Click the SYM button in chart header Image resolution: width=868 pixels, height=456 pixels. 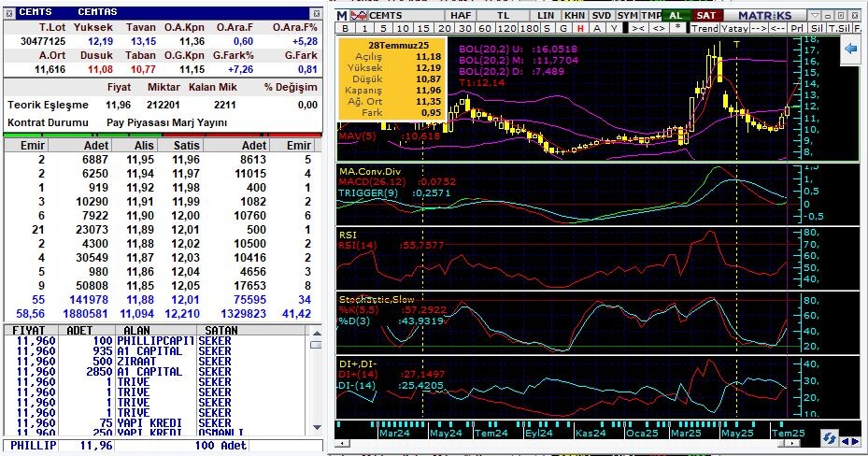click(x=627, y=16)
